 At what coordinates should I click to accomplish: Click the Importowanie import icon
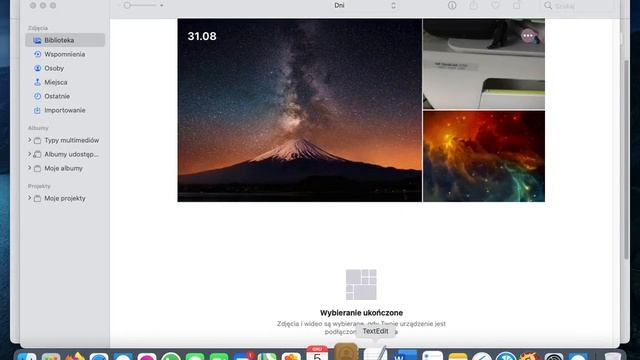[37, 110]
